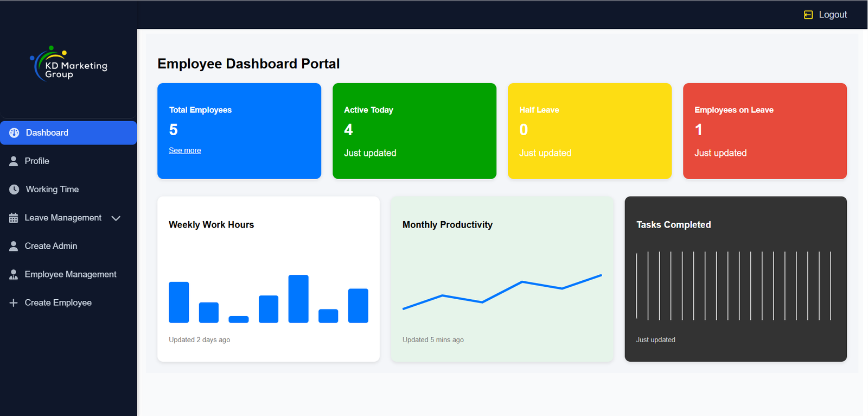This screenshot has height=416, width=868.
Task: Click the green Active Today card
Action: pos(414,131)
